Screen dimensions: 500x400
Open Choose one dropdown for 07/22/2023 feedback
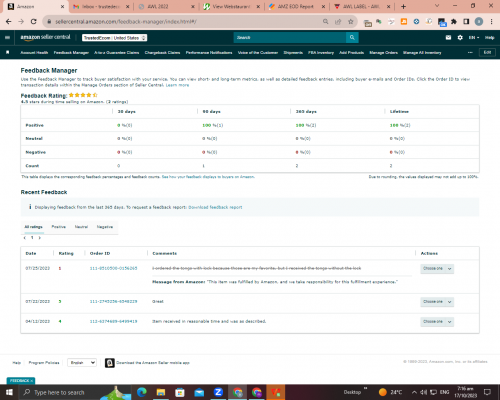tap(437, 302)
